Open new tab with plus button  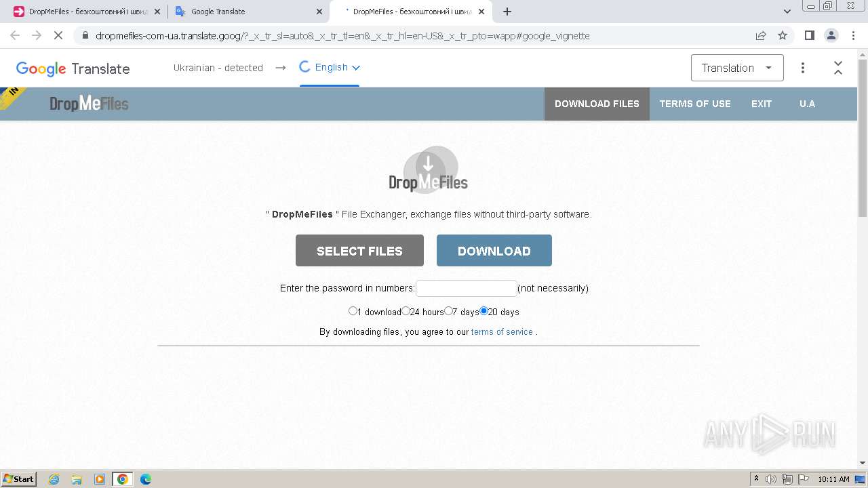[507, 12]
